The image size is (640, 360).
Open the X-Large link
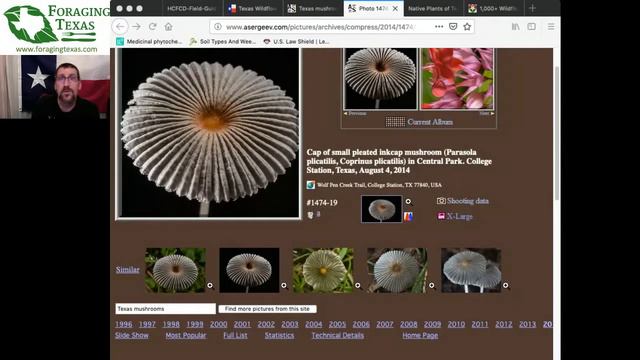[460, 216]
